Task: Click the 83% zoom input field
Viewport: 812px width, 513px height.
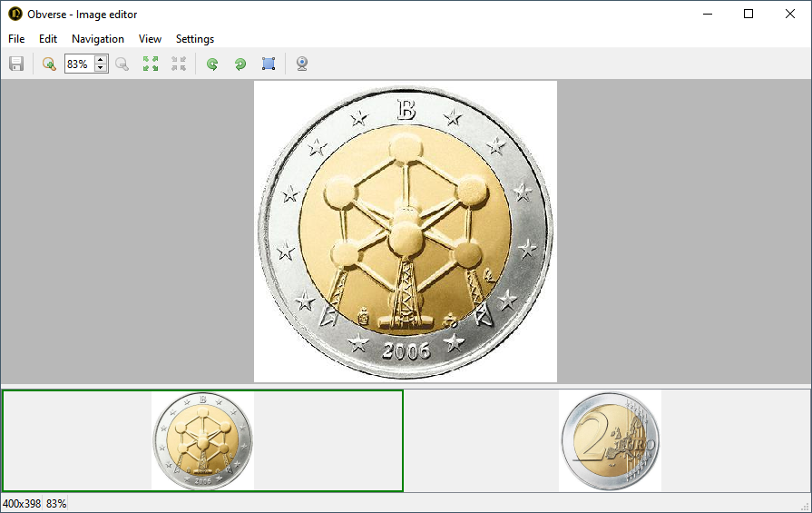Action: [80, 64]
